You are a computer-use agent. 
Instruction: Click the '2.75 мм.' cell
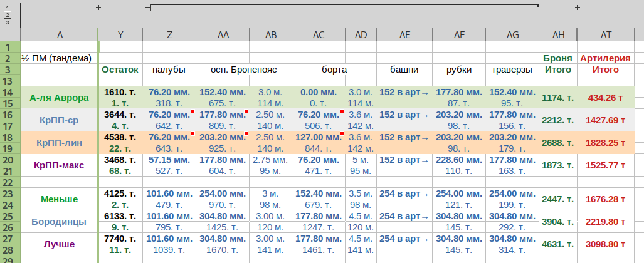tap(271, 160)
